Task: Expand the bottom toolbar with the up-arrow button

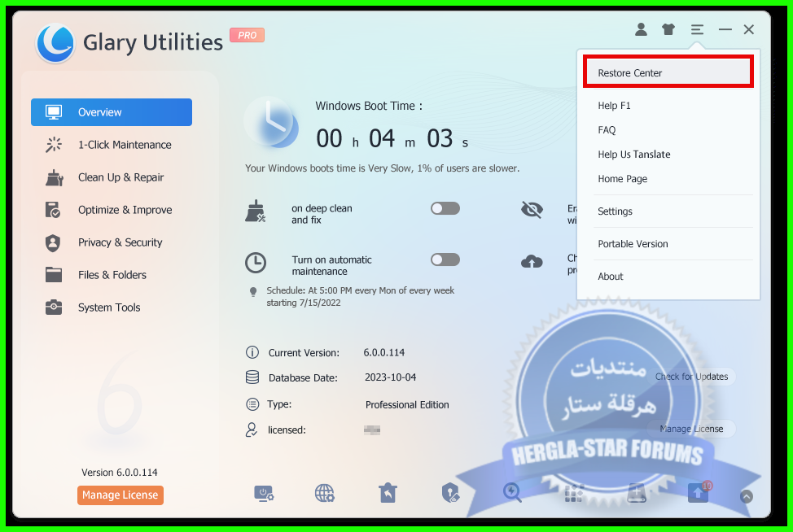Action: click(x=747, y=496)
